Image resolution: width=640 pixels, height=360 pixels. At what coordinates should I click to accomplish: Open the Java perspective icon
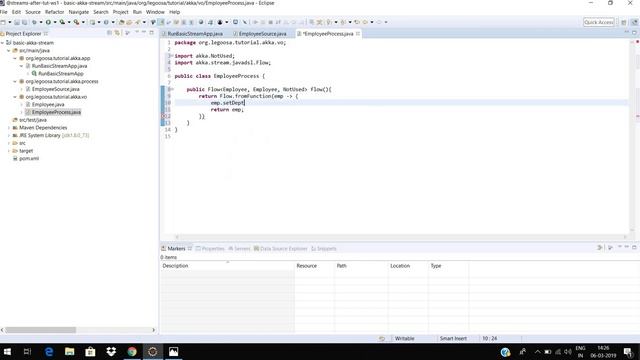(634, 22)
